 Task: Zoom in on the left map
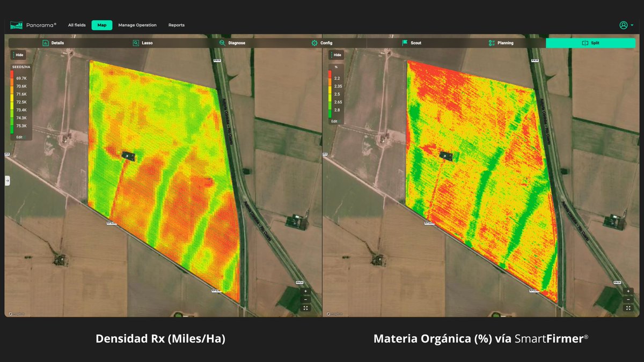(305, 291)
